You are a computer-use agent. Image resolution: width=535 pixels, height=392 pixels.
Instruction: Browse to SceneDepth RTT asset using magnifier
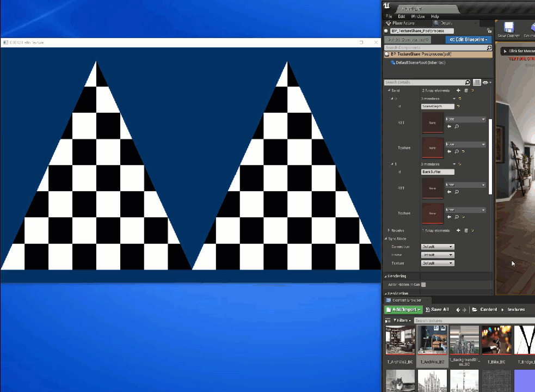pyautogui.click(x=457, y=126)
